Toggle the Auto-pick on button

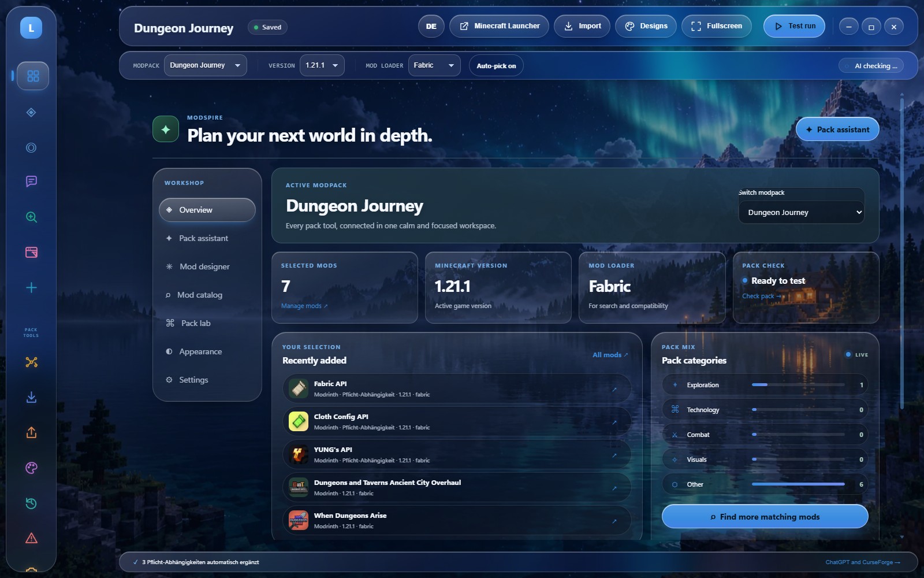pyautogui.click(x=496, y=65)
